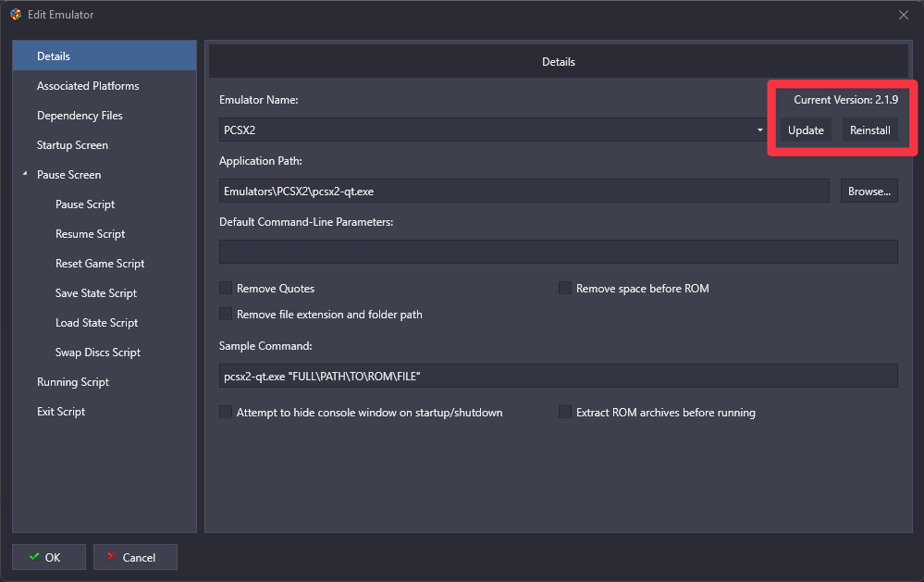The width and height of the screenshot is (924, 582).
Task: Click the Sample Command: label
Action: coord(265,346)
